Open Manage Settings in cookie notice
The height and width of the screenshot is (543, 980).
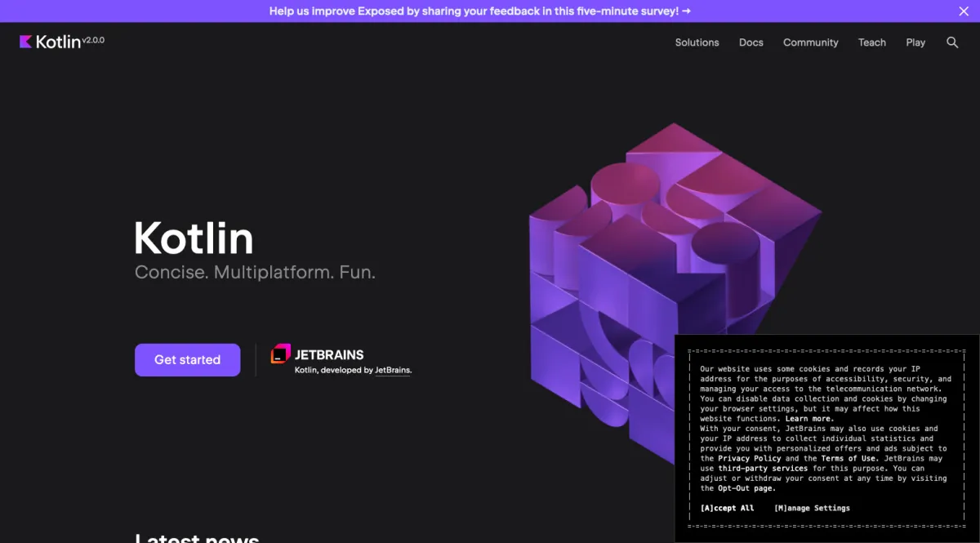(812, 508)
